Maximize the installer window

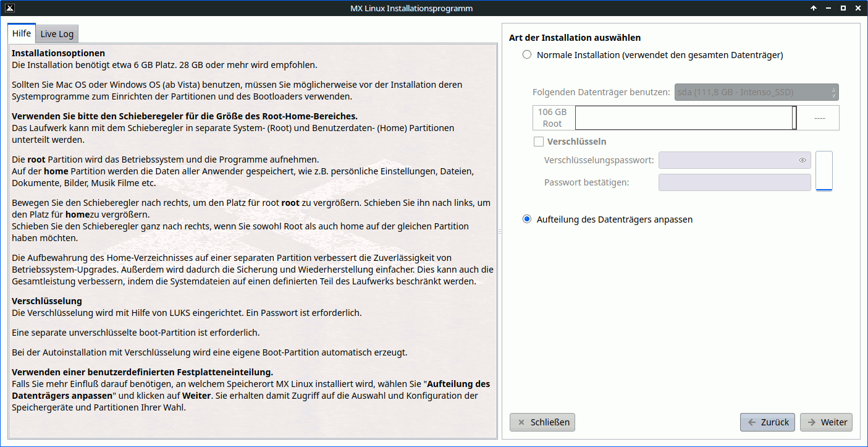[843, 8]
